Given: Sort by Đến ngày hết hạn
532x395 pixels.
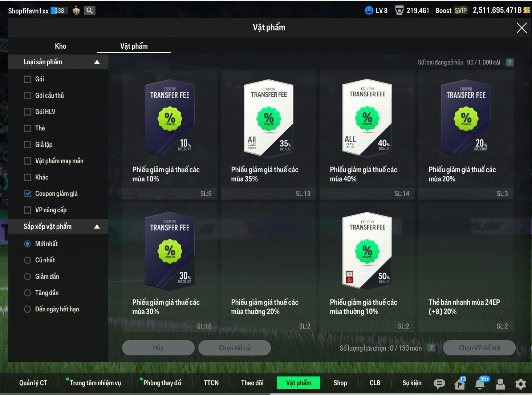Looking at the screenshot, I should tap(27, 309).
